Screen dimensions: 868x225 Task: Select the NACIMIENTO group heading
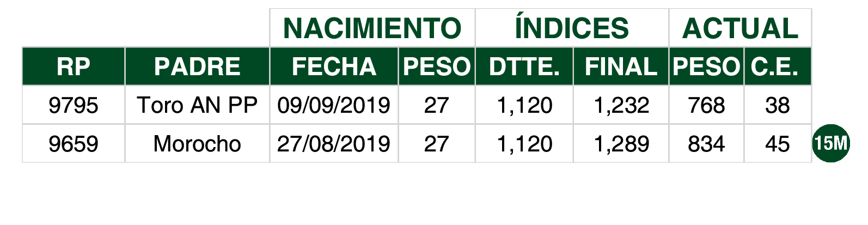tap(372, 28)
